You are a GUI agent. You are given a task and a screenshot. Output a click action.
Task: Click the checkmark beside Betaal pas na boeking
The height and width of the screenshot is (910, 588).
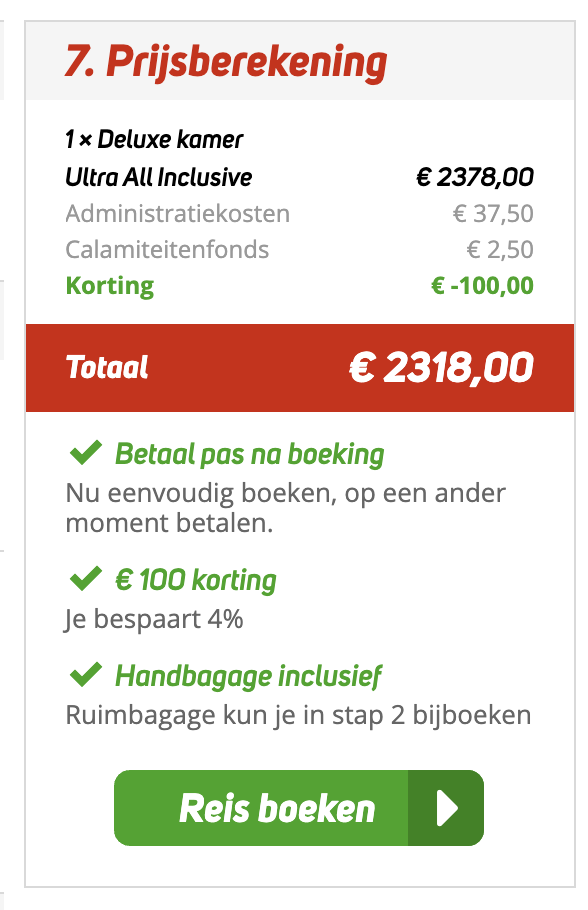tap(85, 453)
